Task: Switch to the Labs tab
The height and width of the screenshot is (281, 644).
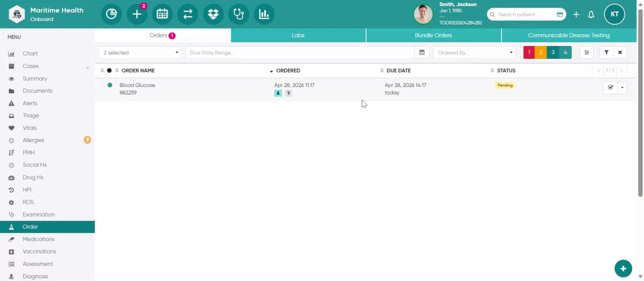Action: pyautogui.click(x=298, y=35)
